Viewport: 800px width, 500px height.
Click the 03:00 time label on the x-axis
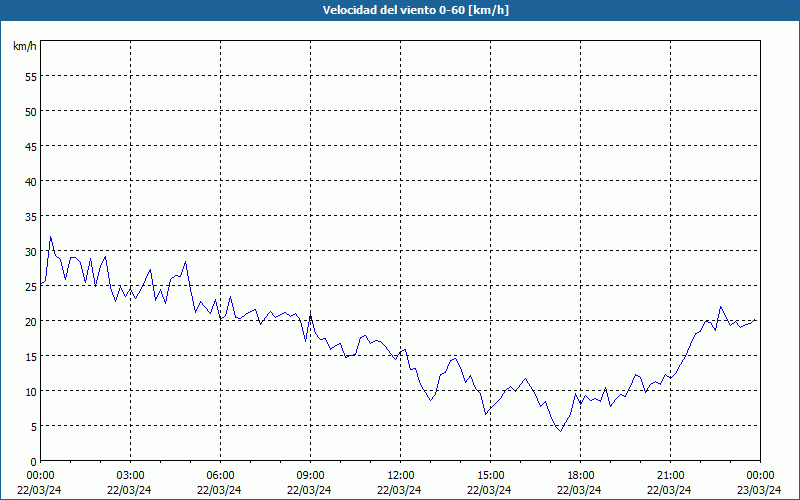(130, 476)
